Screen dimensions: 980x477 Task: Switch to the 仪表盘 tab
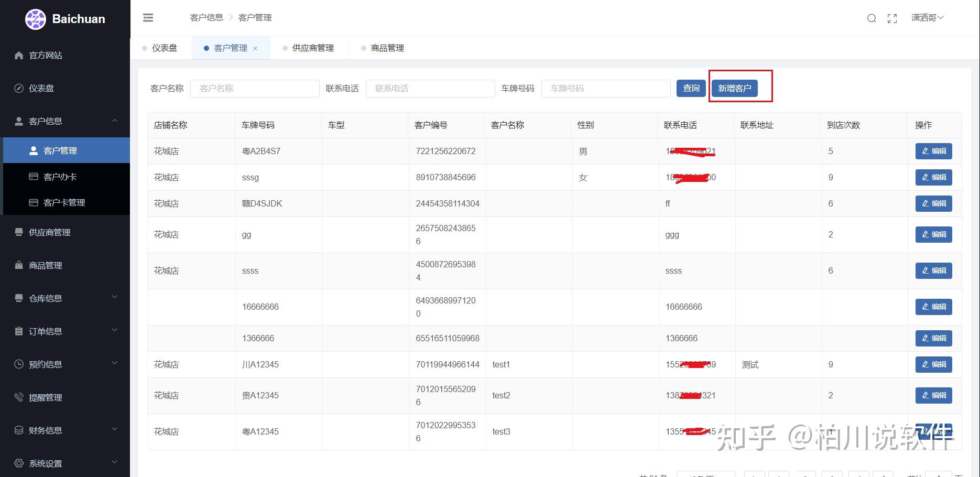[160, 48]
